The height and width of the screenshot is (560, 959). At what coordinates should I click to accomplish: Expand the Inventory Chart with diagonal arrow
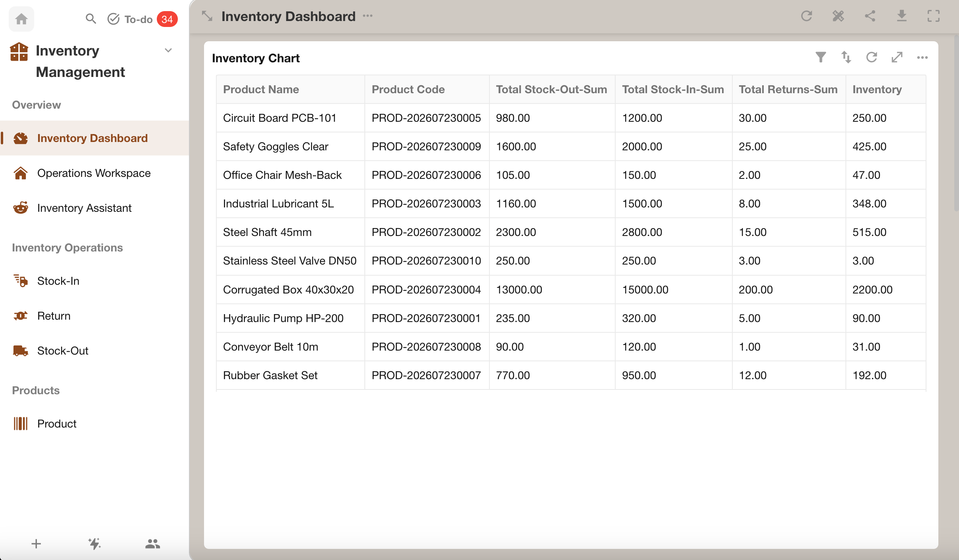click(x=897, y=58)
